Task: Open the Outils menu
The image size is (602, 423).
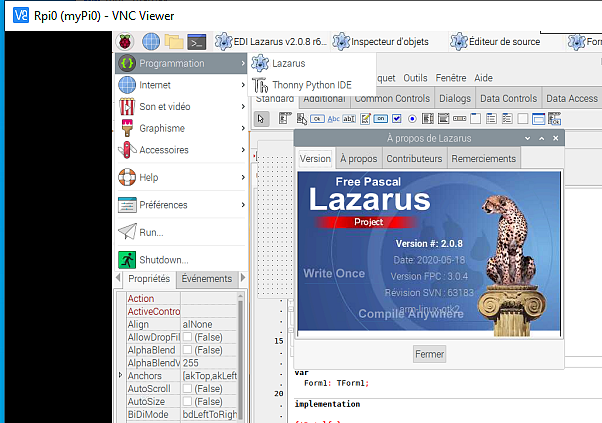Action: pos(415,78)
